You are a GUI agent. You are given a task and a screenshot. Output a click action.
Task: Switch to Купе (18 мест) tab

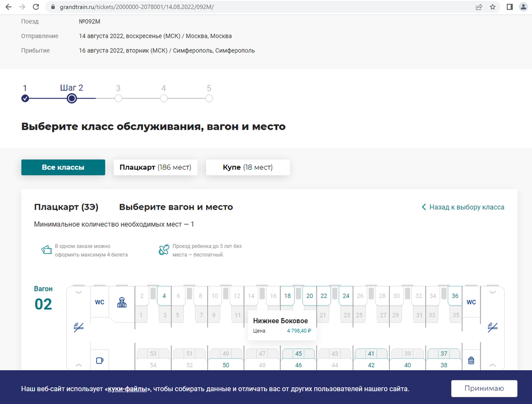click(x=248, y=167)
